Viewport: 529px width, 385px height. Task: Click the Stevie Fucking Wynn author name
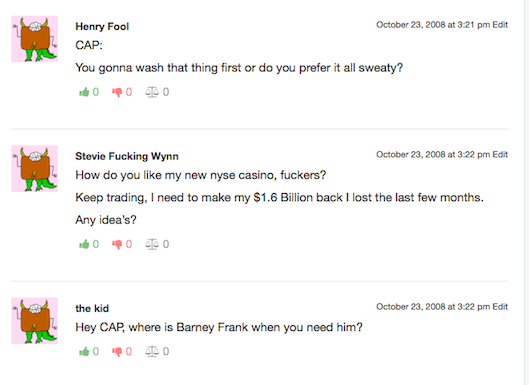pyautogui.click(x=127, y=156)
